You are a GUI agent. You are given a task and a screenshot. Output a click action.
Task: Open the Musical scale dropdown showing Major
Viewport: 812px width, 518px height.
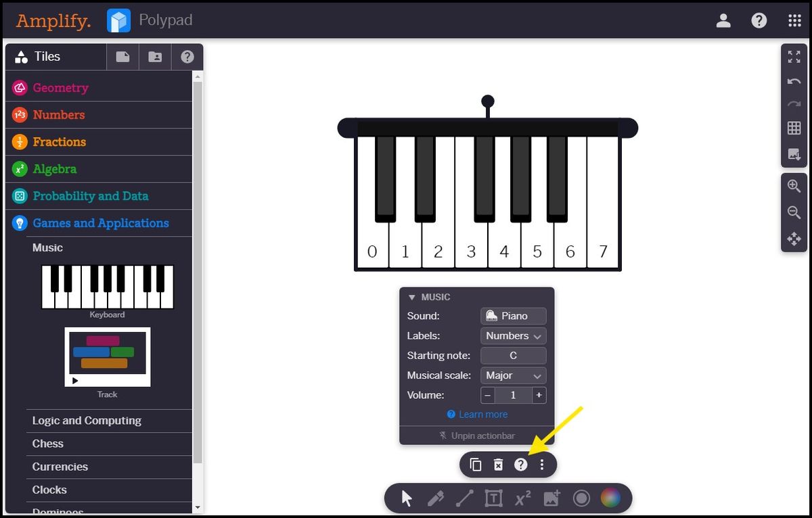pyautogui.click(x=512, y=375)
